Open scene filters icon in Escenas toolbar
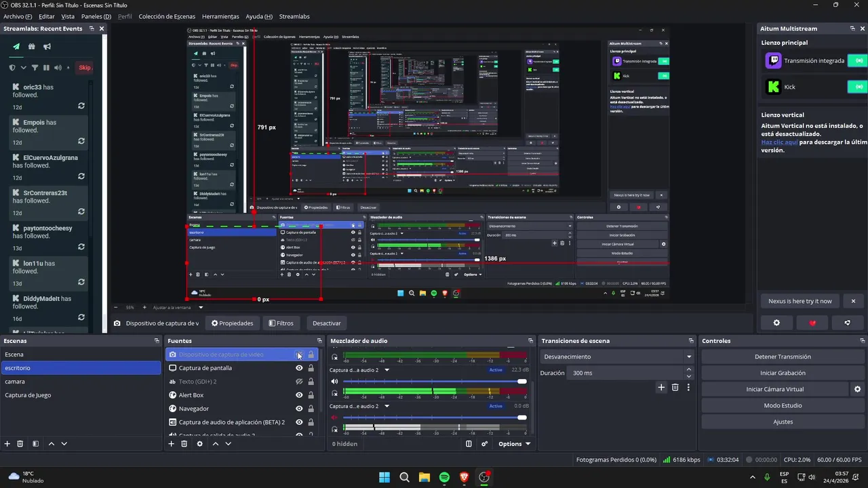This screenshot has height=488, width=868. pos(35,444)
